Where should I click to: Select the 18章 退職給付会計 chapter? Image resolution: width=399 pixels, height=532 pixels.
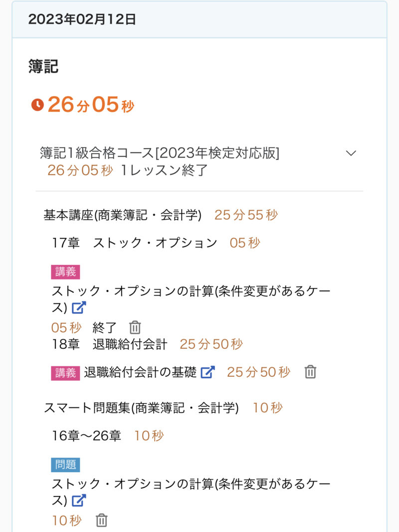[x=110, y=344]
